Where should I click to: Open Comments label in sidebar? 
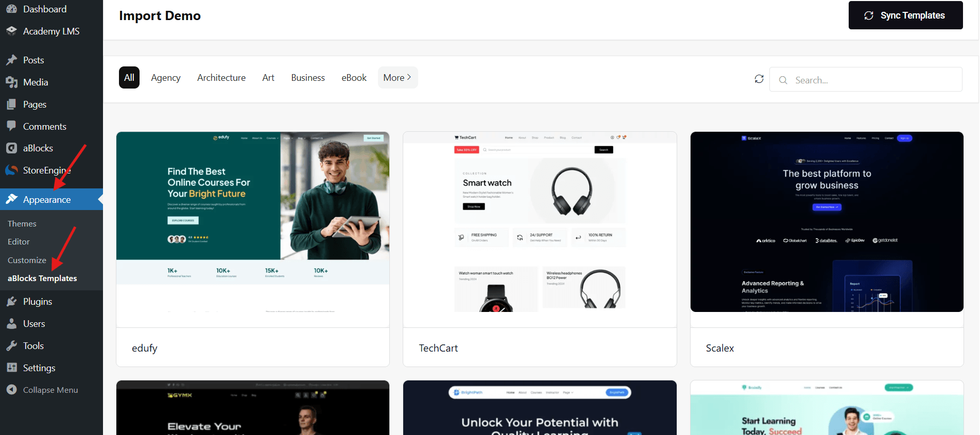click(x=45, y=126)
